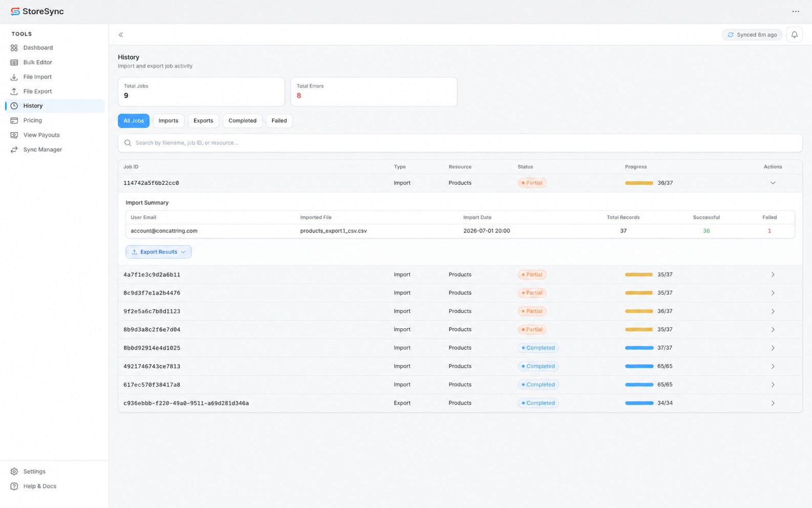This screenshot has height=508, width=812.
Task: Click the Pricing card icon
Action: click(x=14, y=120)
